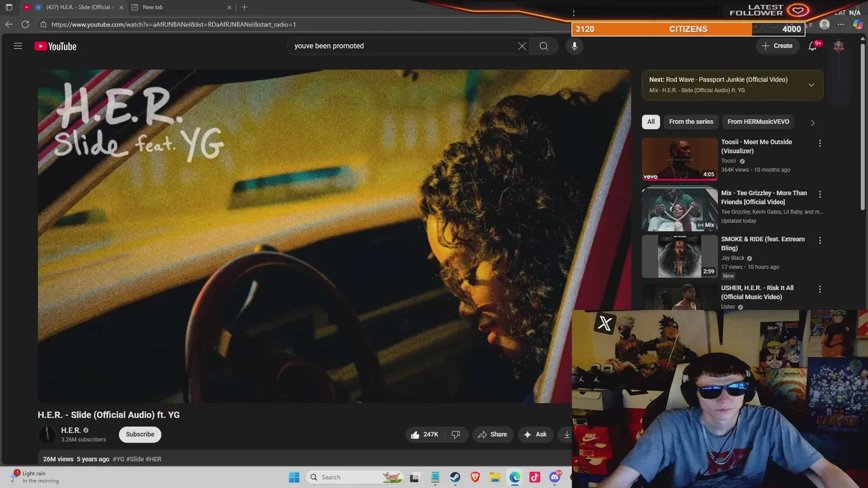Open Notepad from the taskbar

tap(435, 477)
